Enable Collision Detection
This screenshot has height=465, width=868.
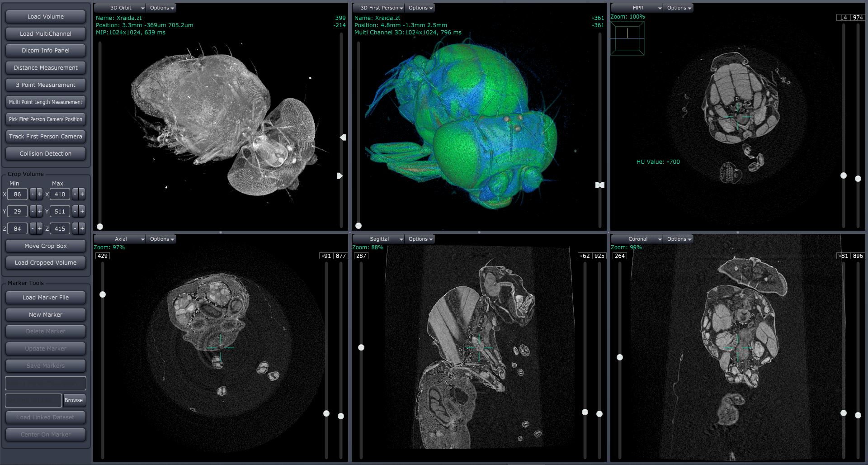[x=46, y=153]
